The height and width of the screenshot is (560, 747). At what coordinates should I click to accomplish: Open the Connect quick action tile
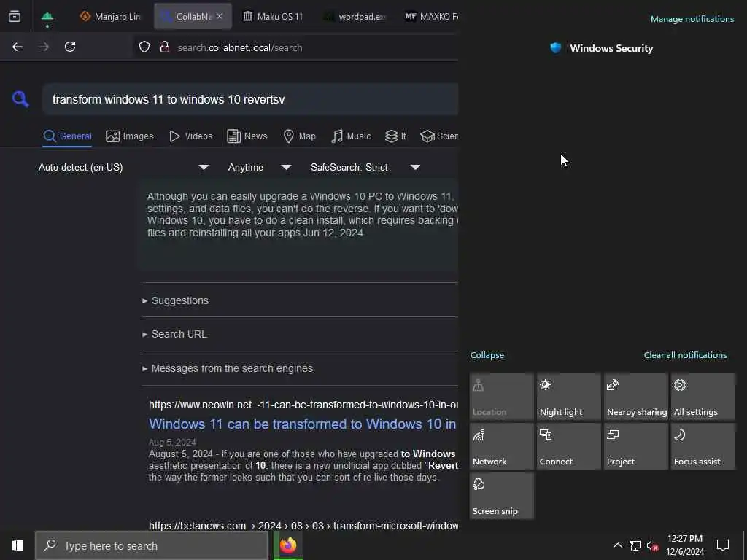click(x=569, y=446)
